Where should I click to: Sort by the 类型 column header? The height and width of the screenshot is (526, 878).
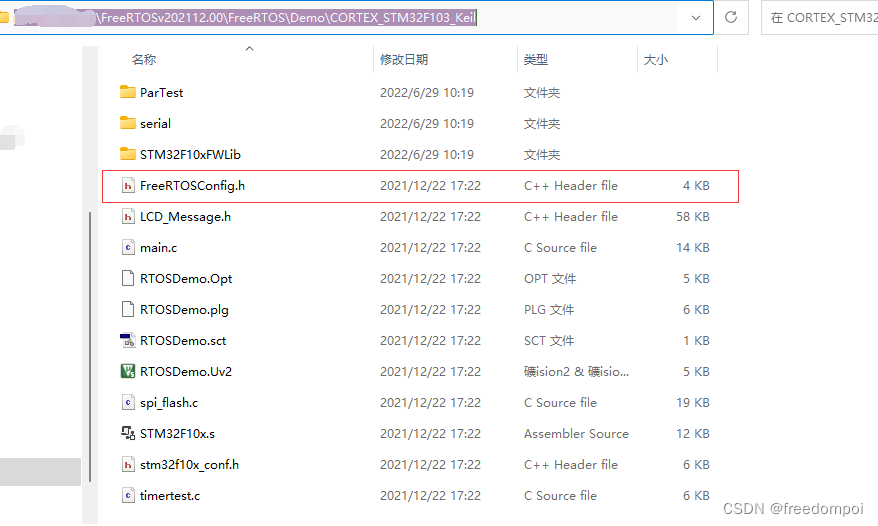[536, 59]
